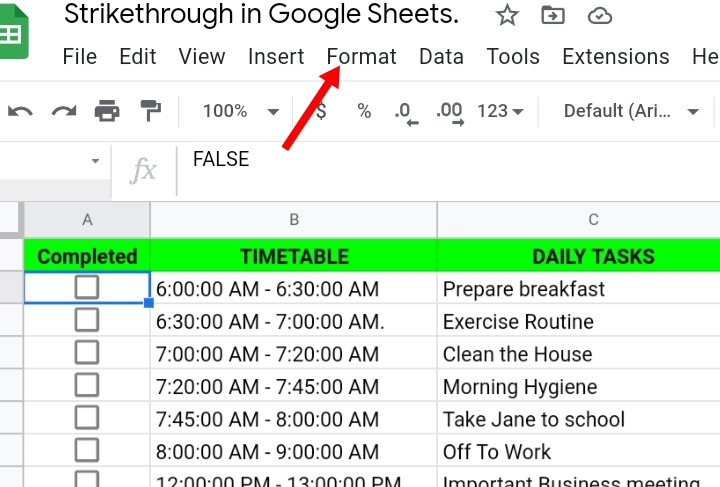
Task: Tick the checkbox for Clean the House
Action: pyautogui.click(x=87, y=353)
